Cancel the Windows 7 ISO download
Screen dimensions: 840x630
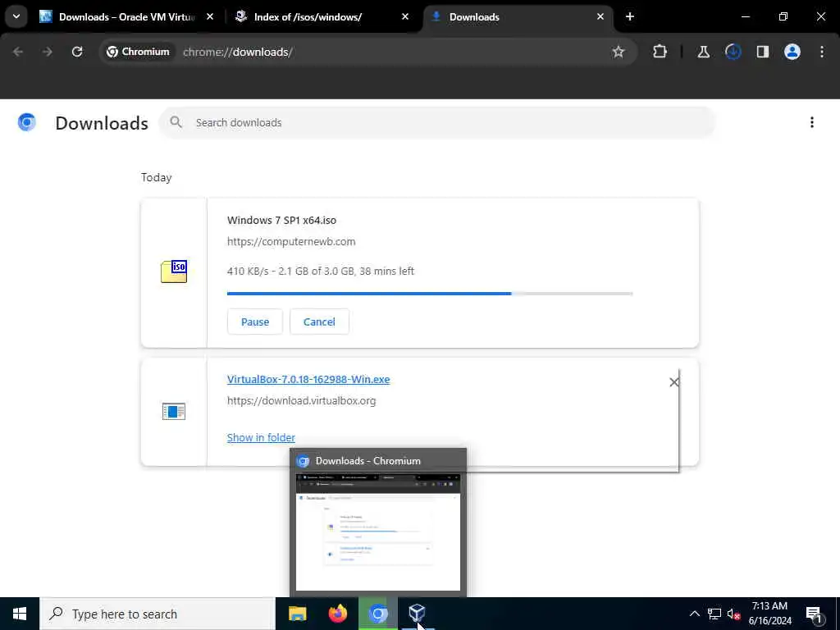click(x=319, y=322)
